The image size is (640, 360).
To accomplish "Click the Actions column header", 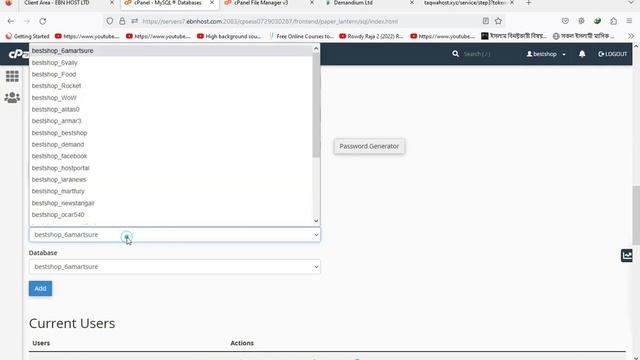I will coord(242,343).
